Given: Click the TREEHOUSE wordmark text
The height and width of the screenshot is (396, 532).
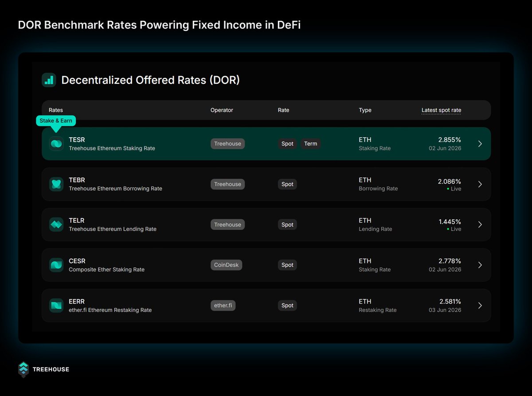Looking at the screenshot, I should click(51, 369).
